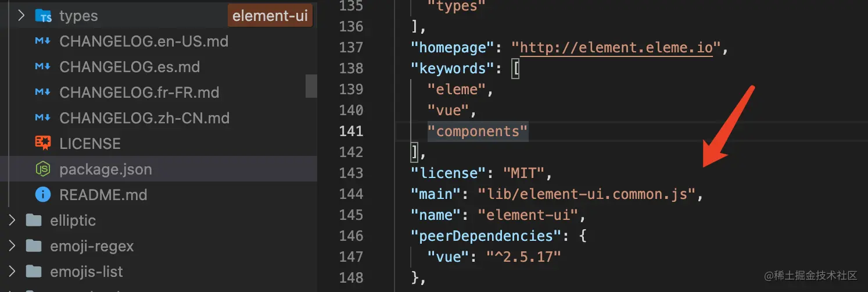Click line number 137 in gutter
Viewport: 868px width, 292px height.
pos(351,47)
